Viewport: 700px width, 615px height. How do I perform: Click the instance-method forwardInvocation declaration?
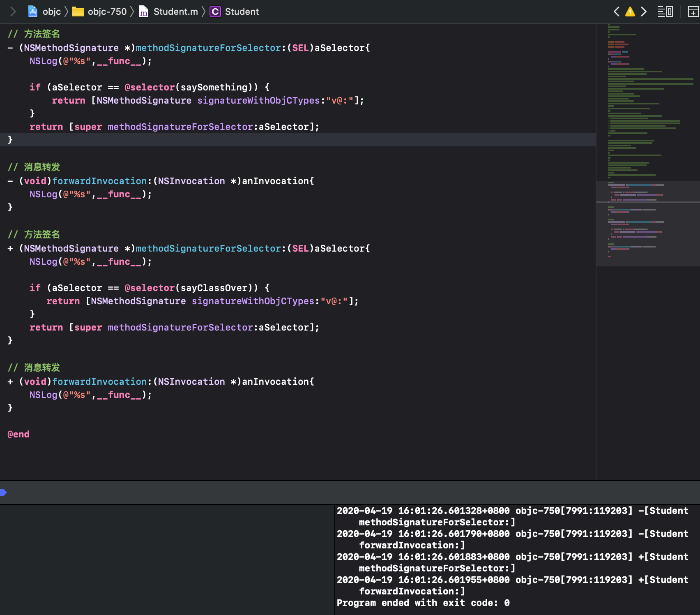tap(161, 181)
